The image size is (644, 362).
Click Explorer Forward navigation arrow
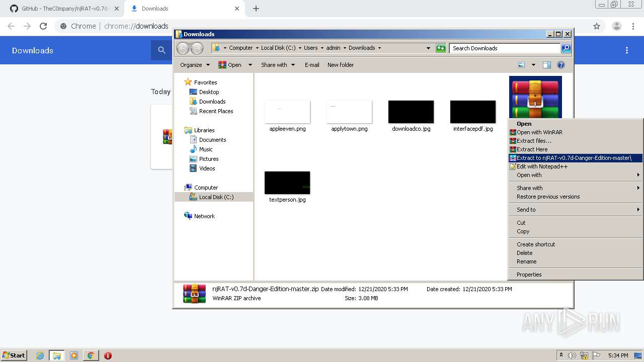(197, 48)
